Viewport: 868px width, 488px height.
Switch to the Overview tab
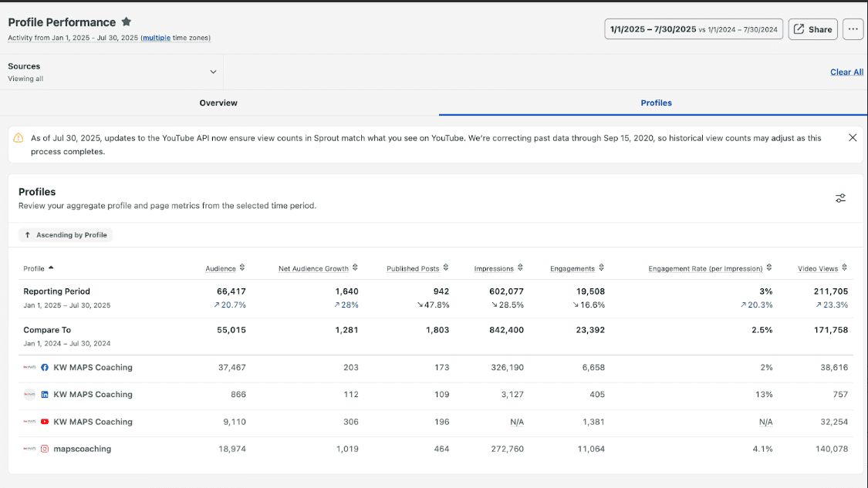point(218,103)
